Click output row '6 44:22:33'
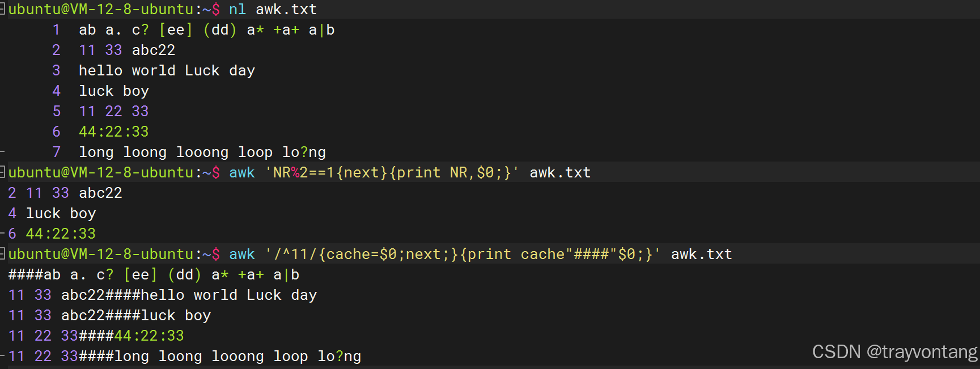Image resolution: width=980 pixels, height=369 pixels. [x=52, y=234]
